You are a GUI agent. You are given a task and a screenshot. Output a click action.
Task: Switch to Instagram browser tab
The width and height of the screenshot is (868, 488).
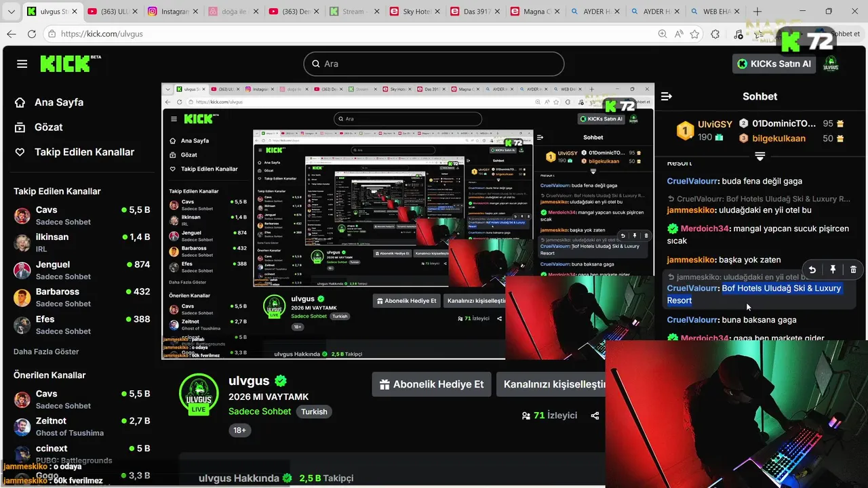(x=173, y=12)
